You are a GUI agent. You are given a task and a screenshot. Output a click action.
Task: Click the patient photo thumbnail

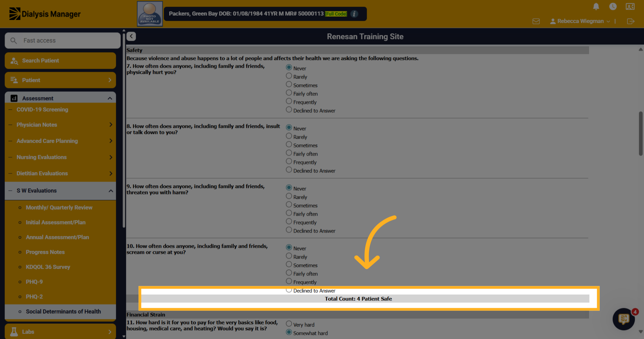pyautogui.click(x=150, y=14)
